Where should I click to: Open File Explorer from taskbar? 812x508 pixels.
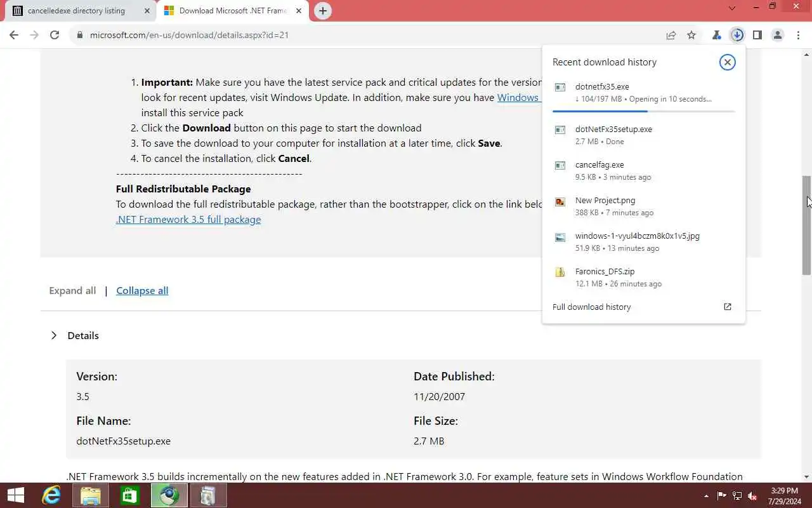pyautogui.click(x=90, y=495)
